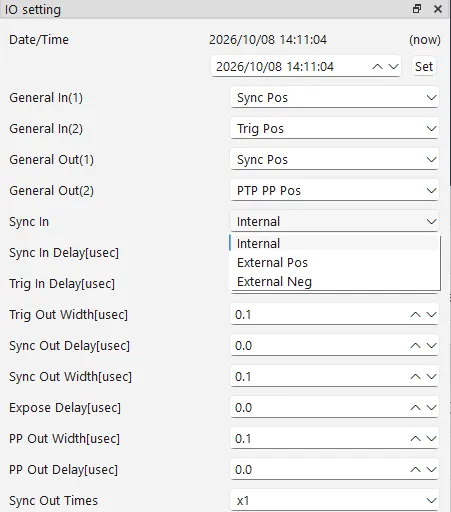Close the IO setting panel
Viewport: 451px width, 512px height.
(x=438, y=9)
